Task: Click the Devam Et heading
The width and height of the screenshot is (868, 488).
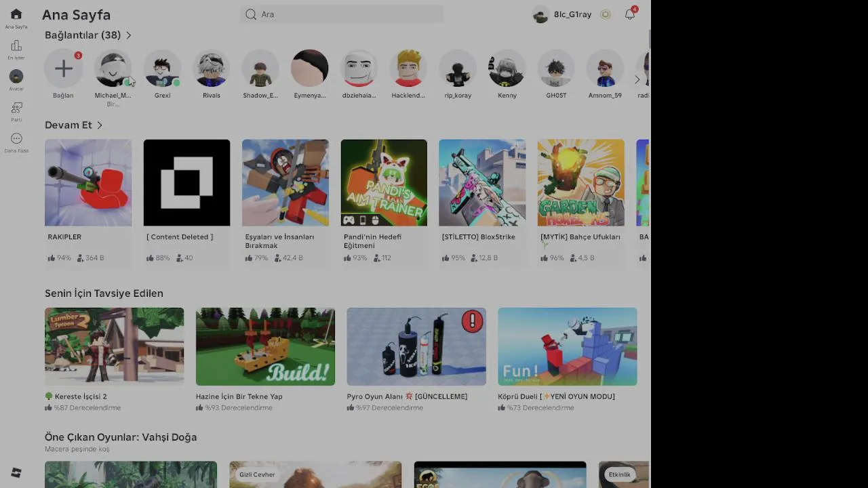Action: (x=68, y=125)
